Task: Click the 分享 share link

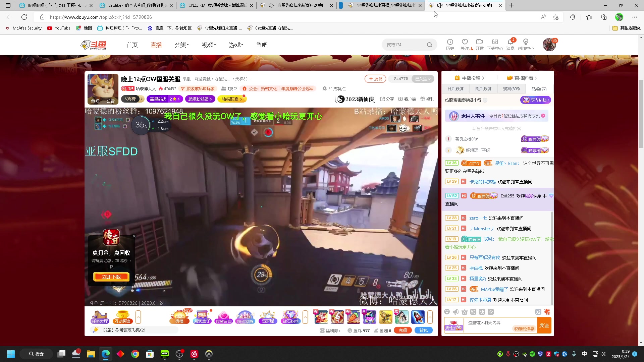Action: [387, 99]
